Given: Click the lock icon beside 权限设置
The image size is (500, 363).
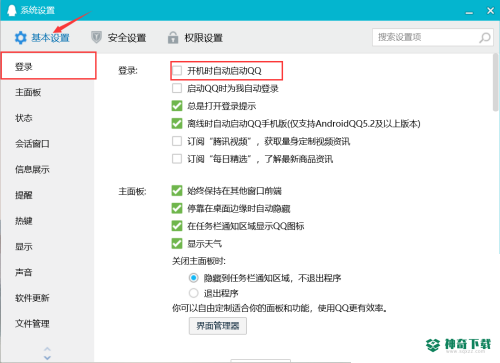Looking at the screenshot, I should [173, 37].
